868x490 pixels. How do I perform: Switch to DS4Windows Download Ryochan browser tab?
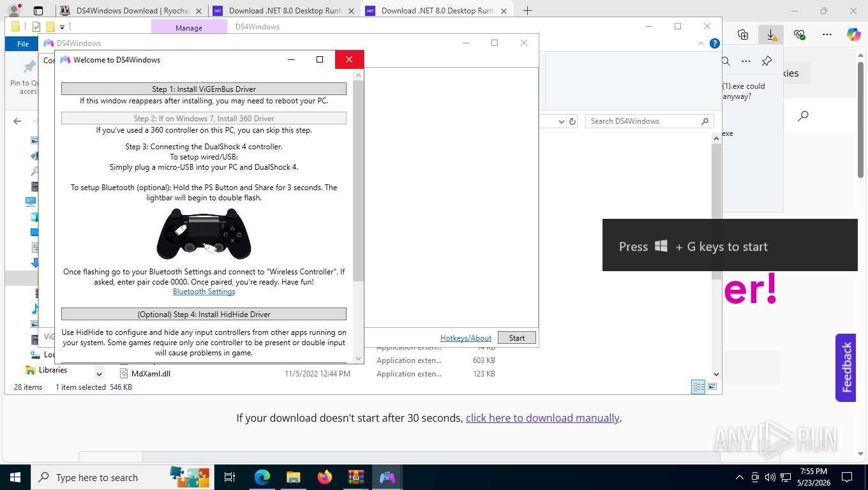tap(132, 11)
